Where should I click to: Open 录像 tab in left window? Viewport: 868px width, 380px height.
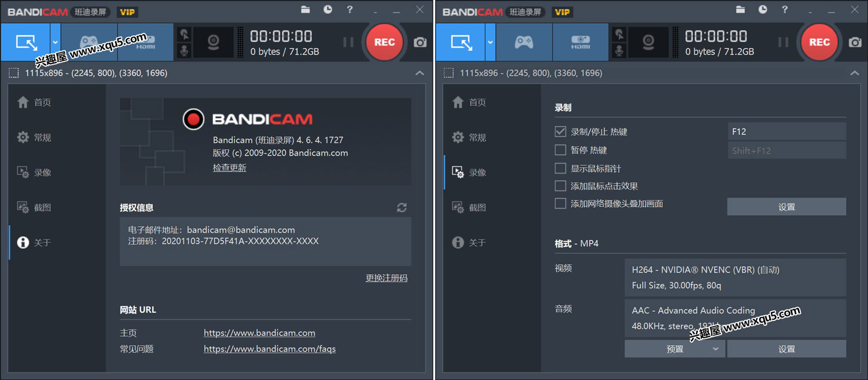point(58,172)
